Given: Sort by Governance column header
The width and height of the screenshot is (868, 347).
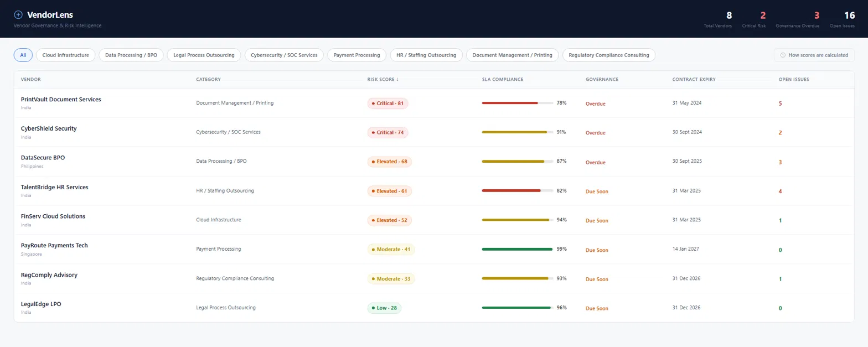Looking at the screenshot, I should pyautogui.click(x=602, y=80).
